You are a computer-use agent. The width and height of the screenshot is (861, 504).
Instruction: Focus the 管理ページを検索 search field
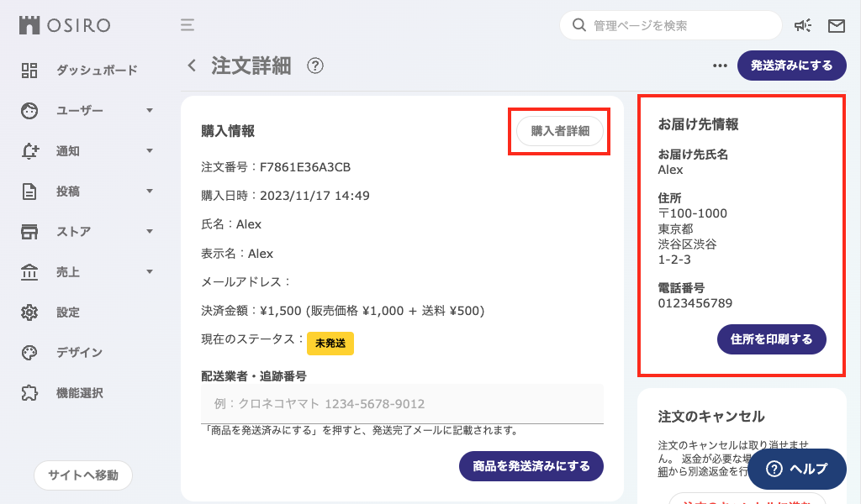click(x=670, y=25)
